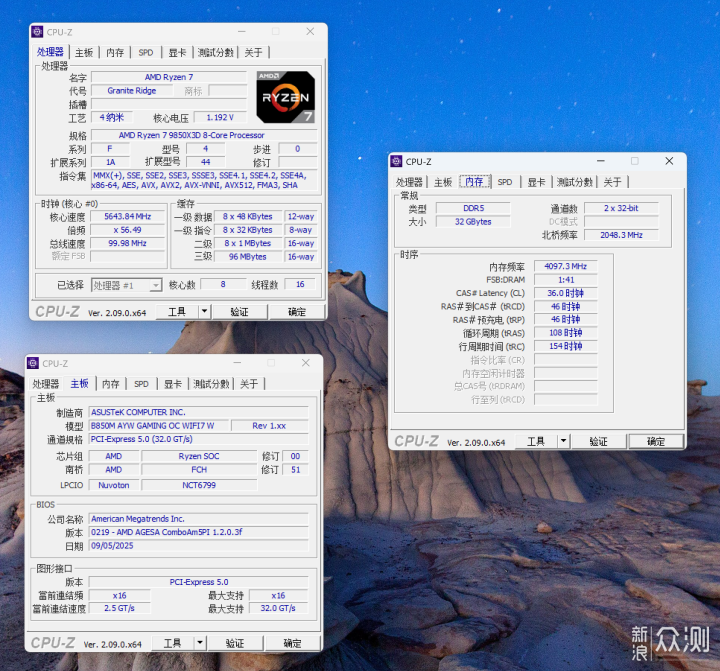Screen dimensions: 720x671
Task: Click 32 GBytes memory size value
Action: 473,221
